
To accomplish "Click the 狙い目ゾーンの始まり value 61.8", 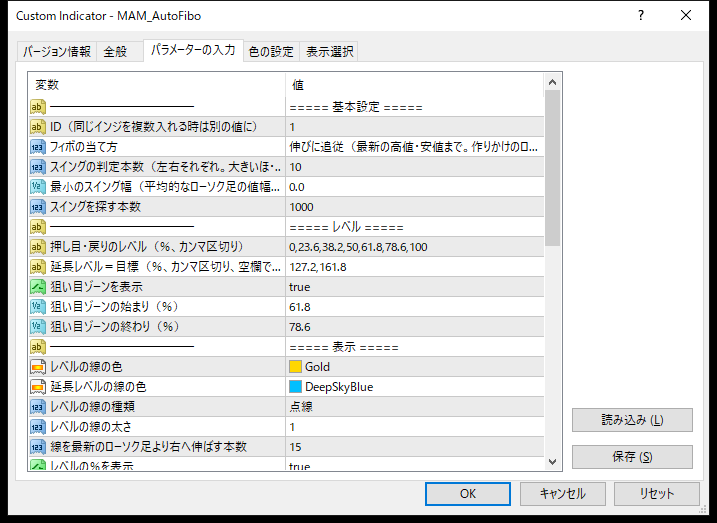I will pos(415,307).
